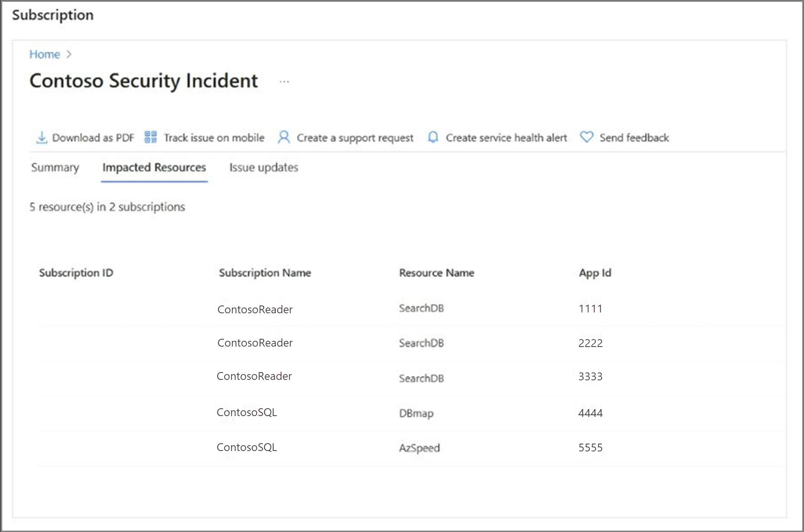
Task: Click Create a support request
Action: pyautogui.click(x=355, y=137)
